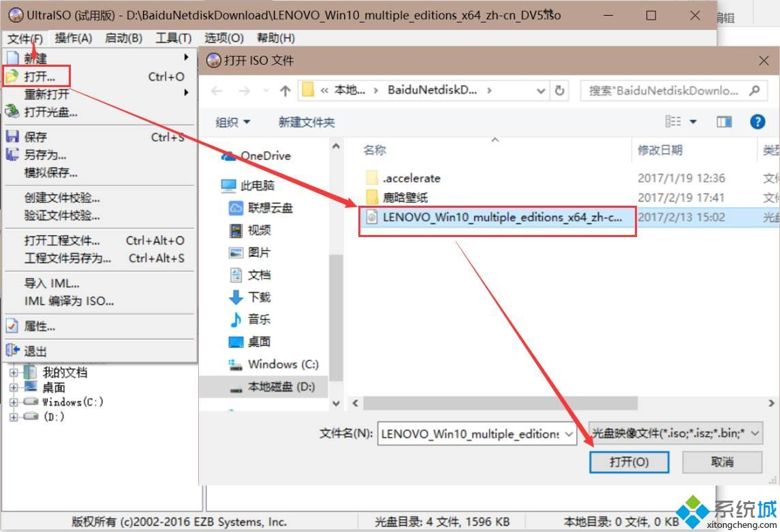Viewport: 780px width, 532px height.
Task: Expand the 文件名 combo box dropdown
Action: point(569,434)
